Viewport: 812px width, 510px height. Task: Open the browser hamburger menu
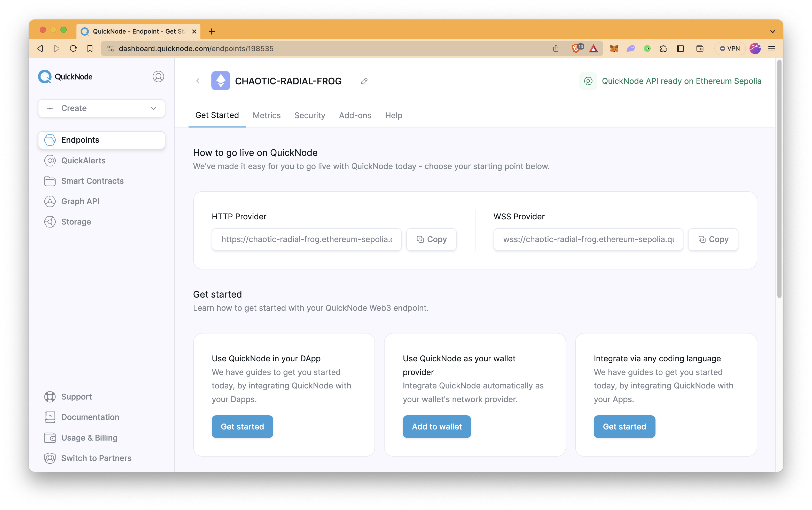click(x=771, y=49)
